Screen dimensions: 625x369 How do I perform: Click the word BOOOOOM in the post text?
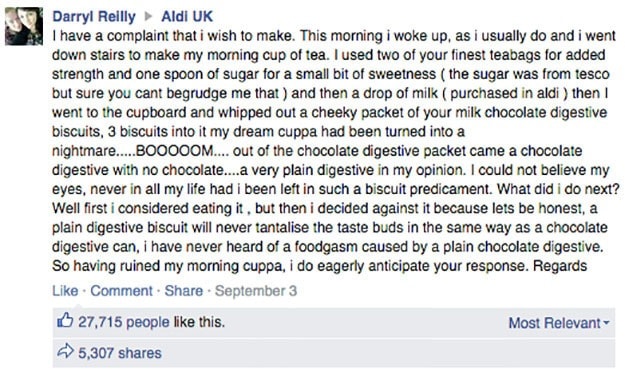point(174,151)
